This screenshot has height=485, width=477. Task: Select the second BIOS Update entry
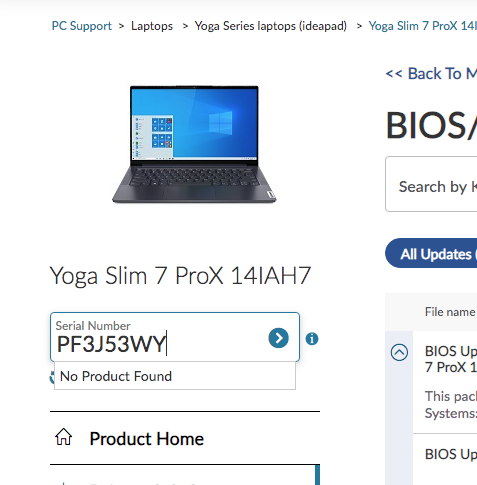point(451,454)
